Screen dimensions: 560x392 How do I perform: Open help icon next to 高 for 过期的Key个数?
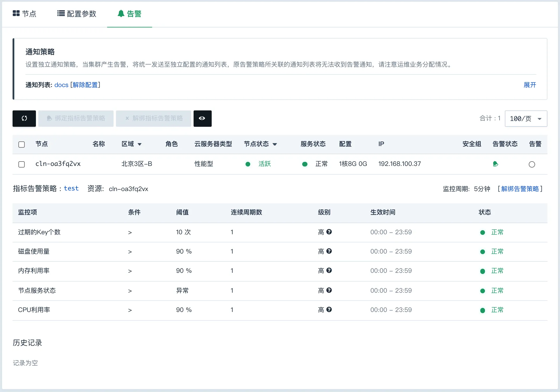pos(329,232)
